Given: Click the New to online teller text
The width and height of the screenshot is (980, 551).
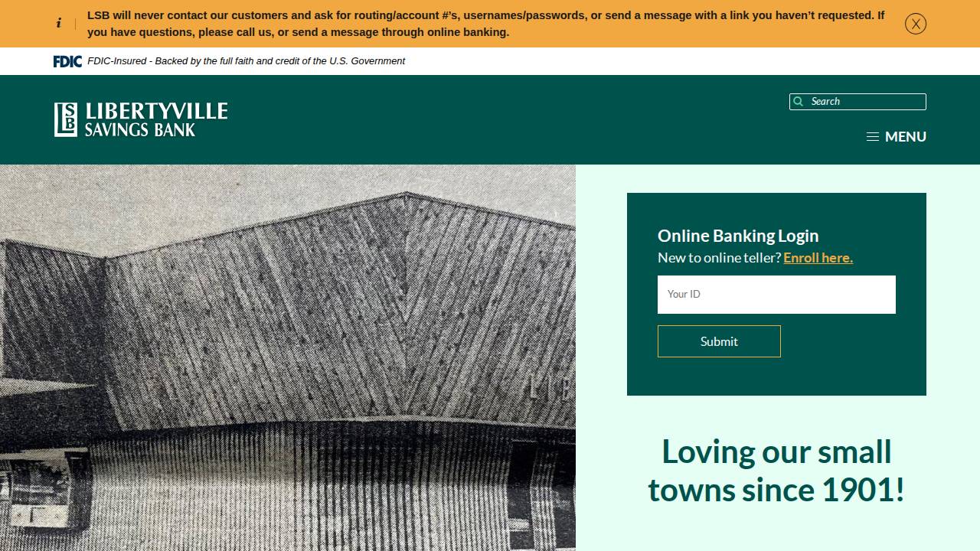Looking at the screenshot, I should point(717,258).
